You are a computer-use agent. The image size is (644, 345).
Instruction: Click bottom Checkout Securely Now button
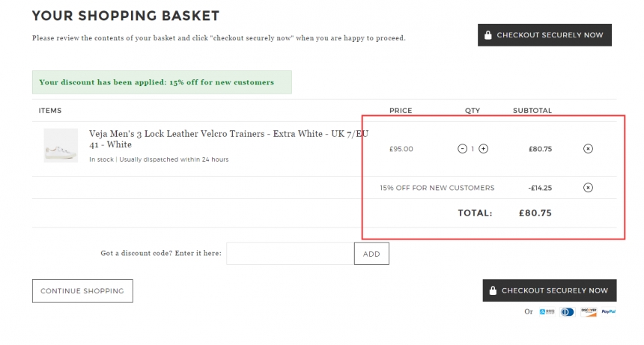point(550,290)
